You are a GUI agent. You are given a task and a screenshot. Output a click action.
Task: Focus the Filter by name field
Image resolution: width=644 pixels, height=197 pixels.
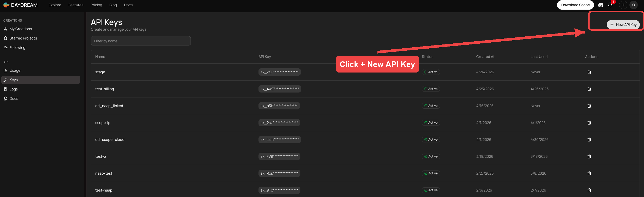141,41
